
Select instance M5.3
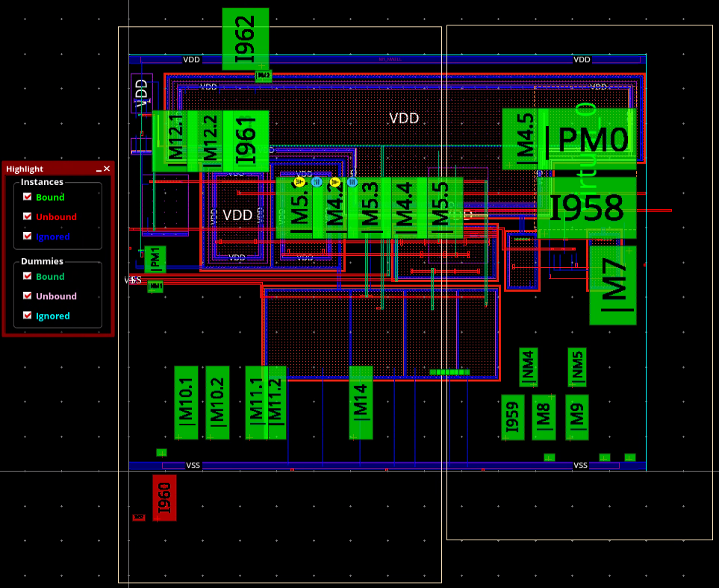(370, 207)
